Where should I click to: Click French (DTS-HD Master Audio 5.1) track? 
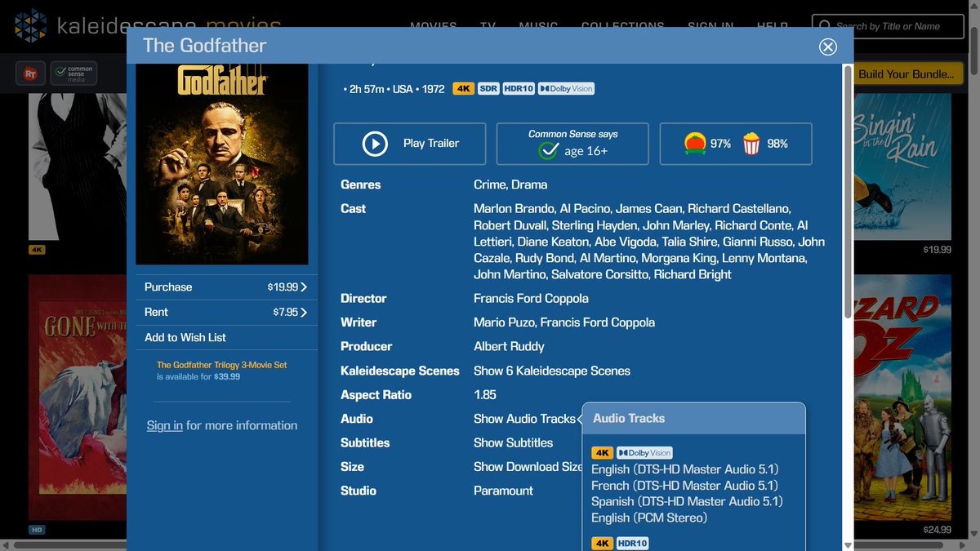[x=684, y=486]
